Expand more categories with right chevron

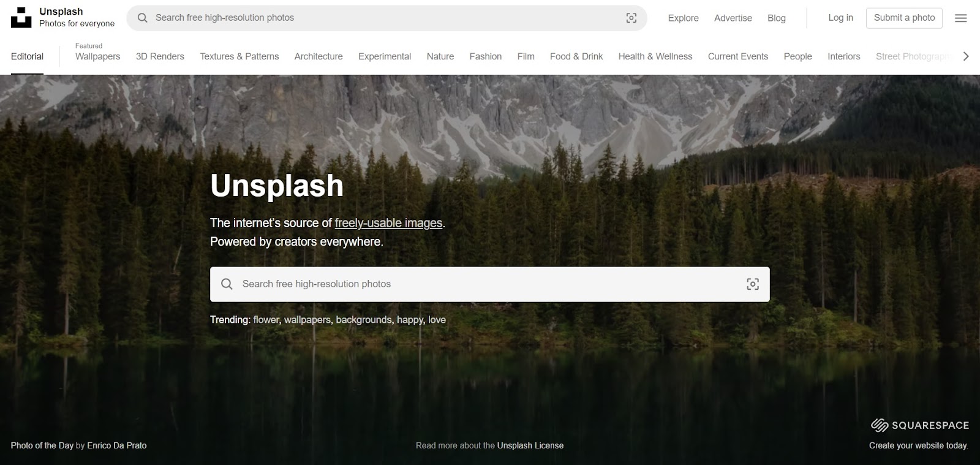coord(966,56)
